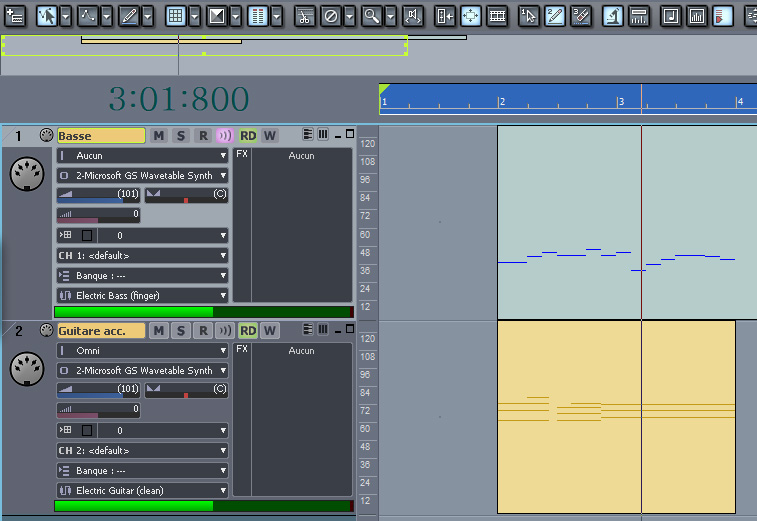Expand the Select tool options arrow
The image size is (757, 521).
click(66, 16)
